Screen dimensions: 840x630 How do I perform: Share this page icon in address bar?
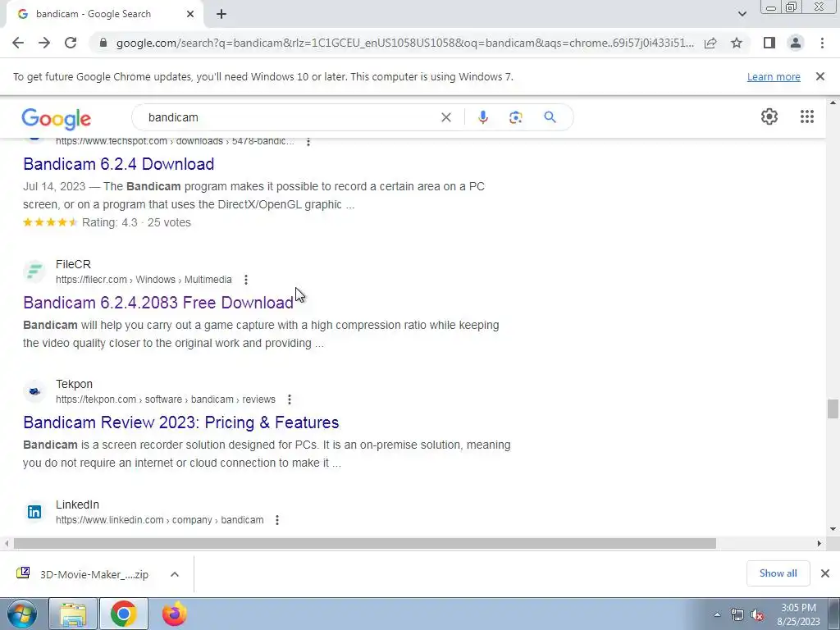tap(710, 43)
